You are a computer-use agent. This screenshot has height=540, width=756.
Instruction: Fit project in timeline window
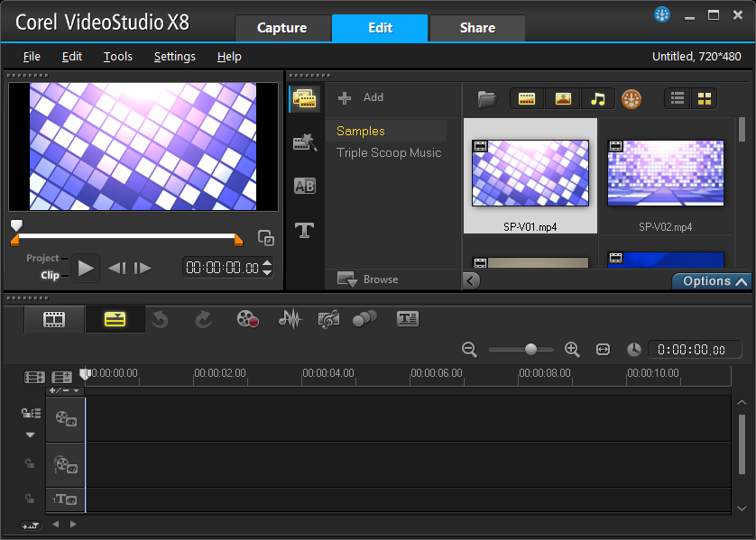(x=603, y=349)
